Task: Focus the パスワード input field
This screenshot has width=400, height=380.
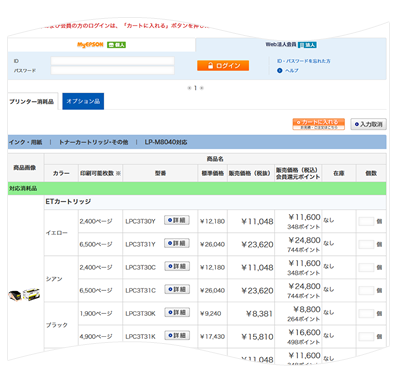Action: pyautogui.click(x=112, y=70)
